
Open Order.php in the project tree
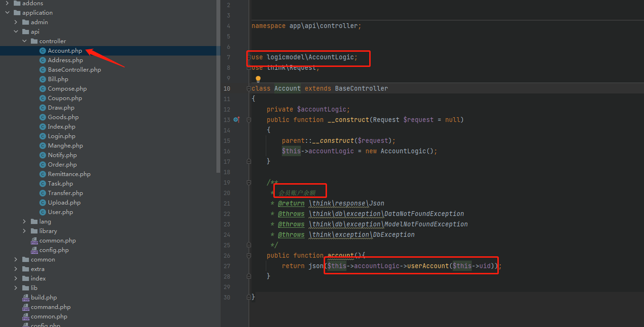(x=62, y=165)
